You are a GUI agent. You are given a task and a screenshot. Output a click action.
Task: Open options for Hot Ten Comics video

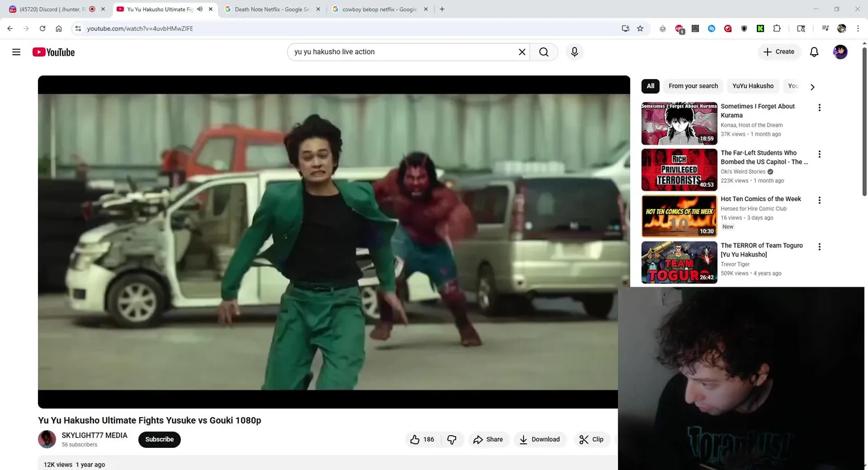coord(819,200)
